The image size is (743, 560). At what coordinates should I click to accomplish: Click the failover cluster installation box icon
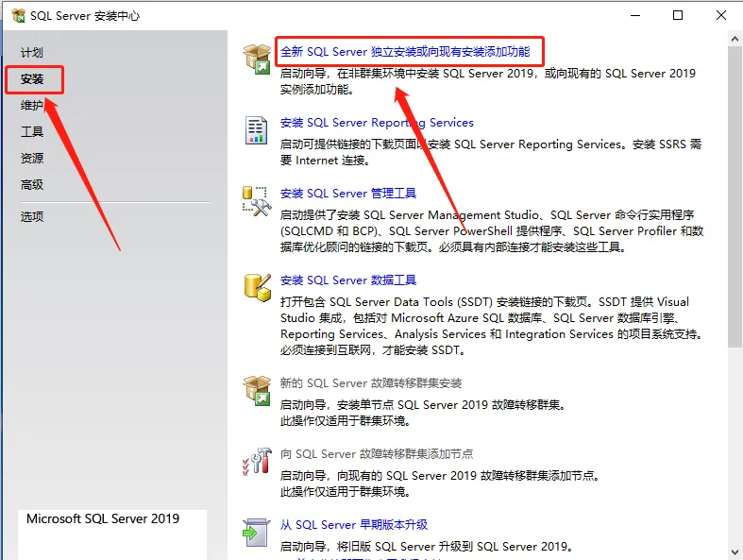pyautogui.click(x=257, y=390)
